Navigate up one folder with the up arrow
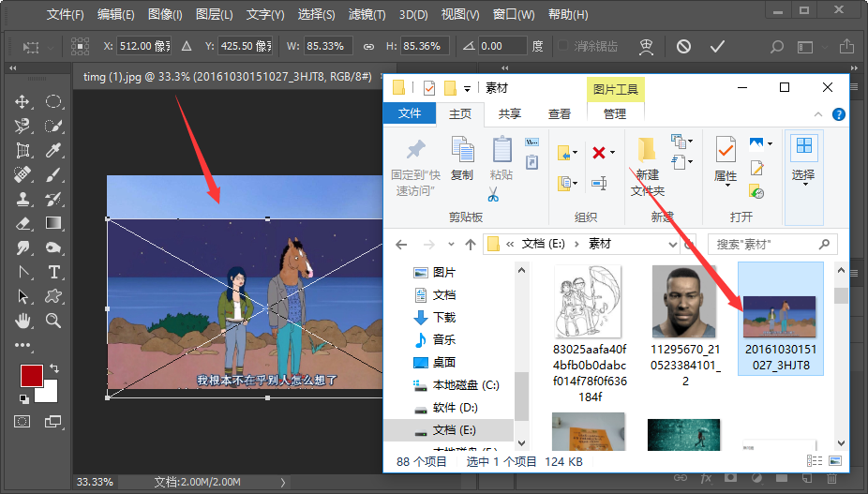868x494 pixels. click(471, 245)
